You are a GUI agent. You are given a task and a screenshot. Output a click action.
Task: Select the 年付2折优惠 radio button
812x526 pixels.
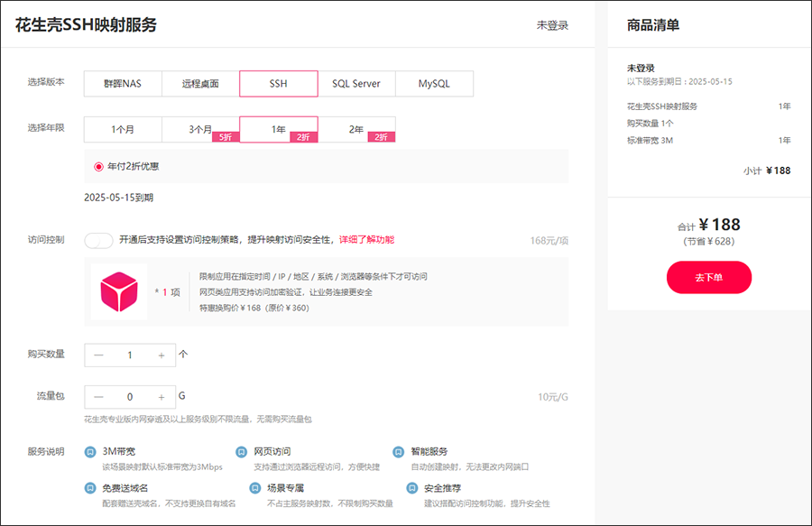point(98,167)
